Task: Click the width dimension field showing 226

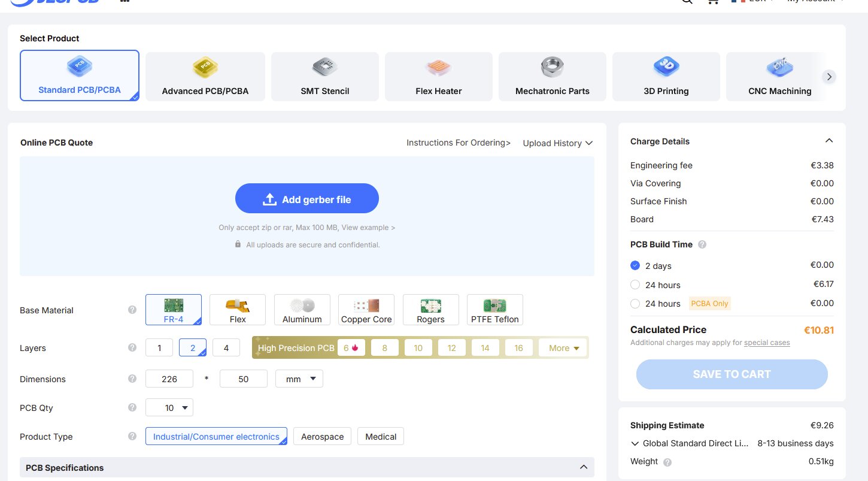Action: click(169, 379)
